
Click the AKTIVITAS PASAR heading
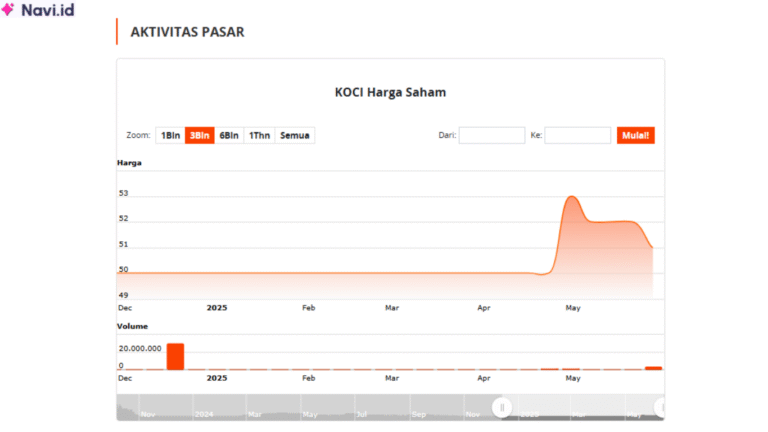coord(187,32)
